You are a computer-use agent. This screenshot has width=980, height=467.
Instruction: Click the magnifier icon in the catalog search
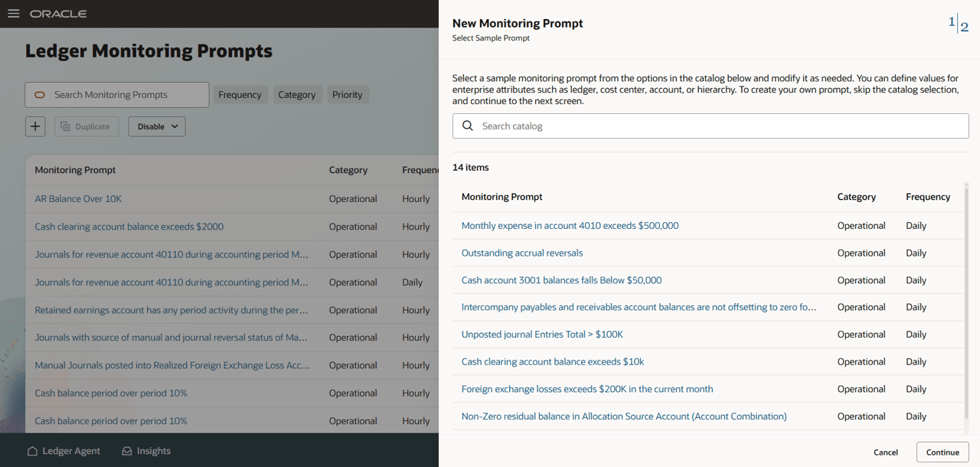[x=468, y=126]
